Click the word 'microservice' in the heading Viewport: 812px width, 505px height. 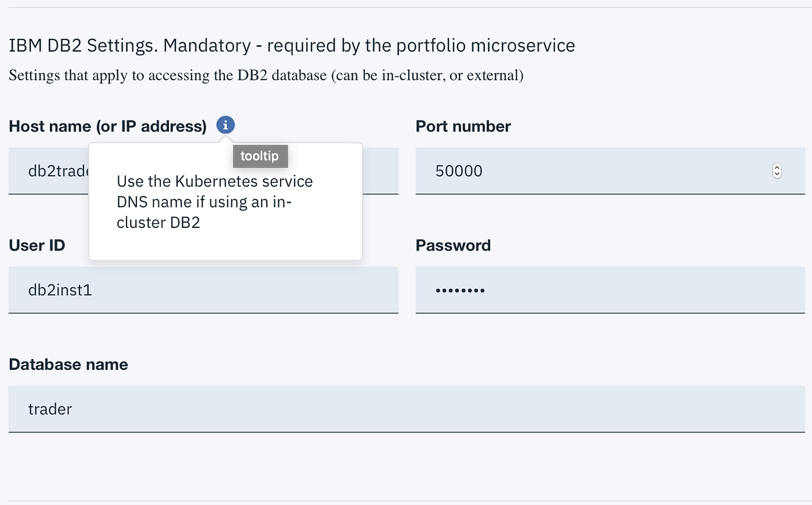pos(523,45)
